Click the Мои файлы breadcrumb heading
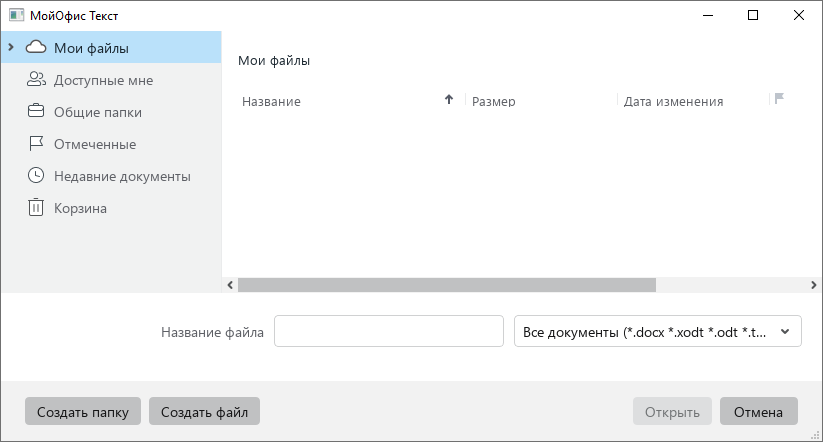 (x=274, y=60)
